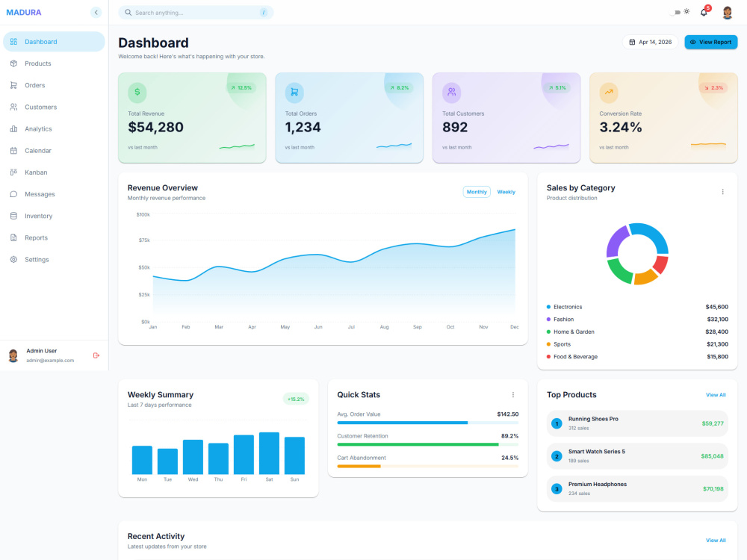Click View All in Top Products
The width and height of the screenshot is (747, 560).
point(716,395)
